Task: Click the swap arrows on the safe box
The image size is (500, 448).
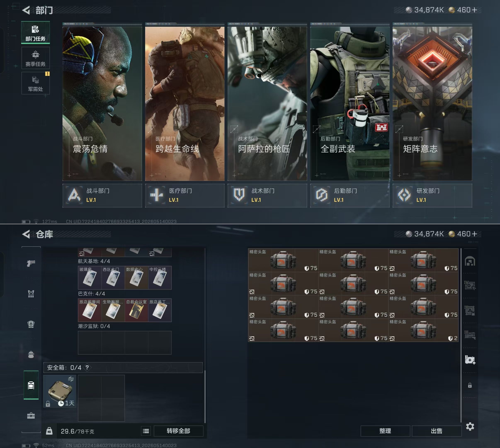Action: point(71,379)
